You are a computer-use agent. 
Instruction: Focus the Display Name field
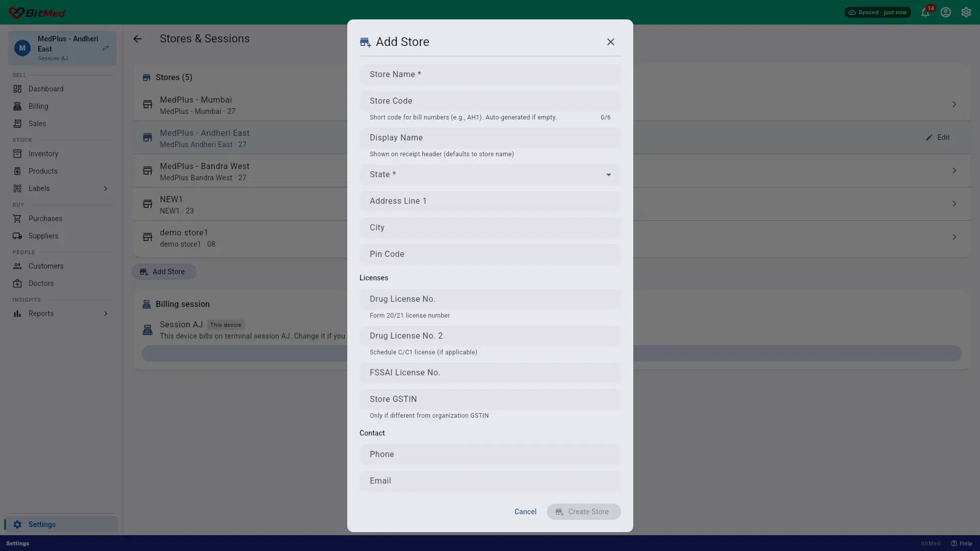tap(490, 138)
